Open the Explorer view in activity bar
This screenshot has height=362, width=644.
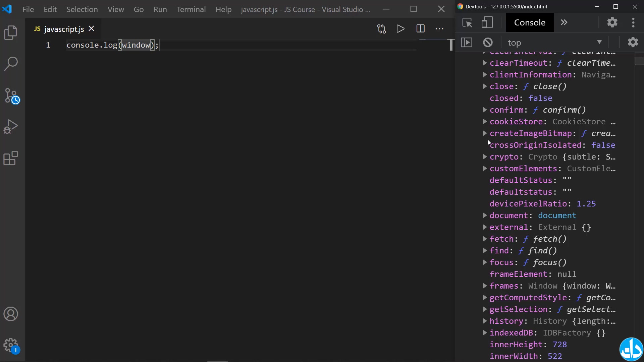[11, 33]
